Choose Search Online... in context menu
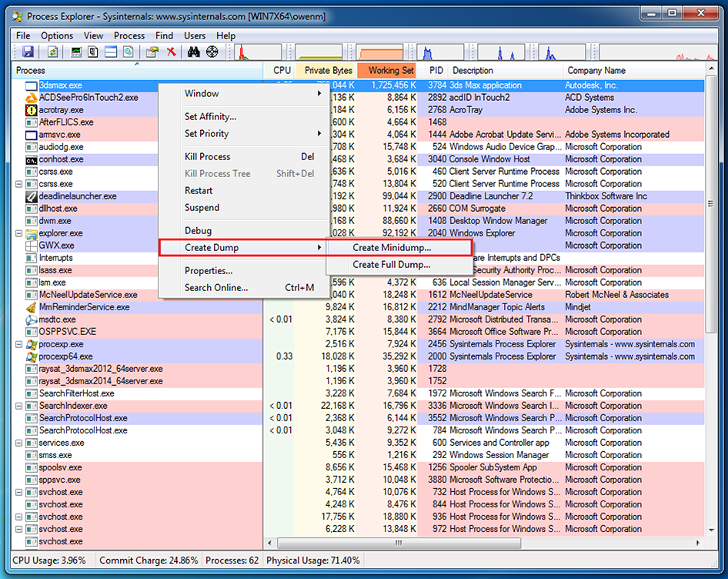Viewport: 728px width, 579px height. (x=244, y=288)
